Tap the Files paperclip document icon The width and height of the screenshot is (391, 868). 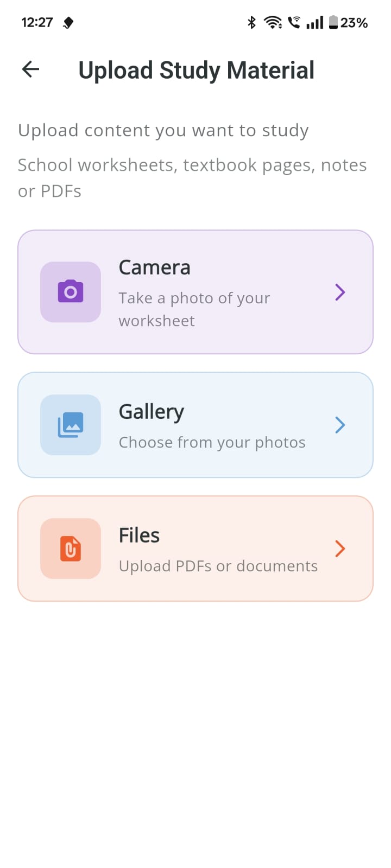70,548
